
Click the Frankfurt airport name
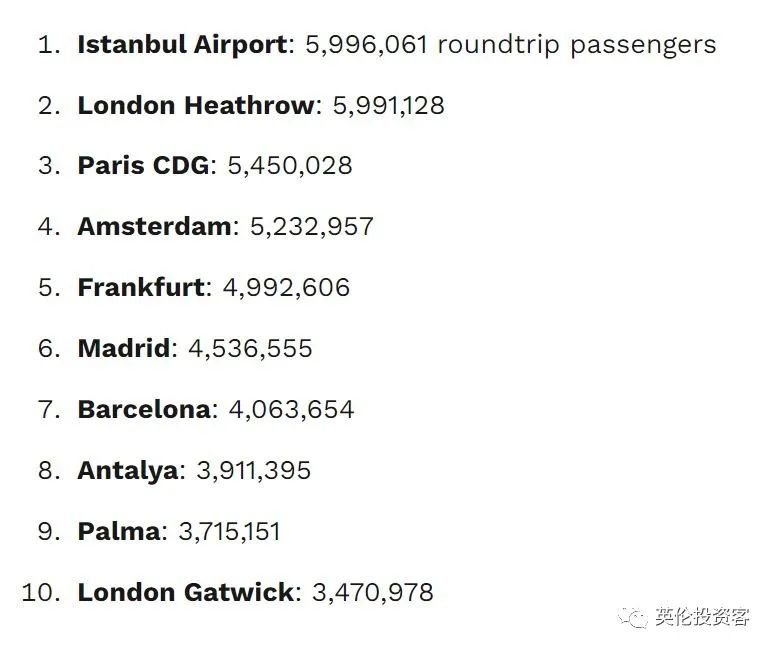click(141, 288)
